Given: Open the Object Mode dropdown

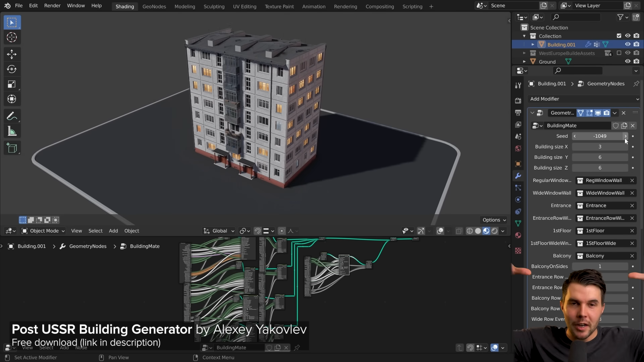Looking at the screenshot, I should 43,231.
